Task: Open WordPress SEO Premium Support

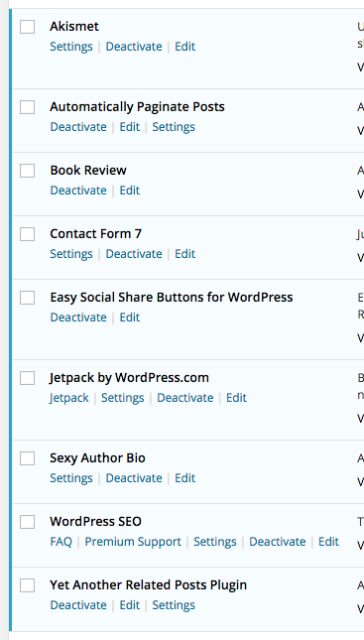Action: 133,542
